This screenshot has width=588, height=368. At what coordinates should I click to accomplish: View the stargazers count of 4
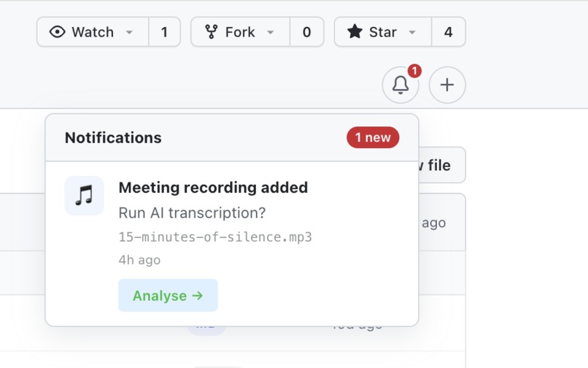[449, 32]
